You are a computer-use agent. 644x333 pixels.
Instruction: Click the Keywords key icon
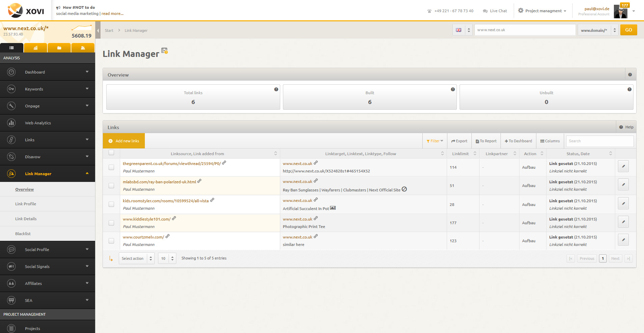coord(12,89)
